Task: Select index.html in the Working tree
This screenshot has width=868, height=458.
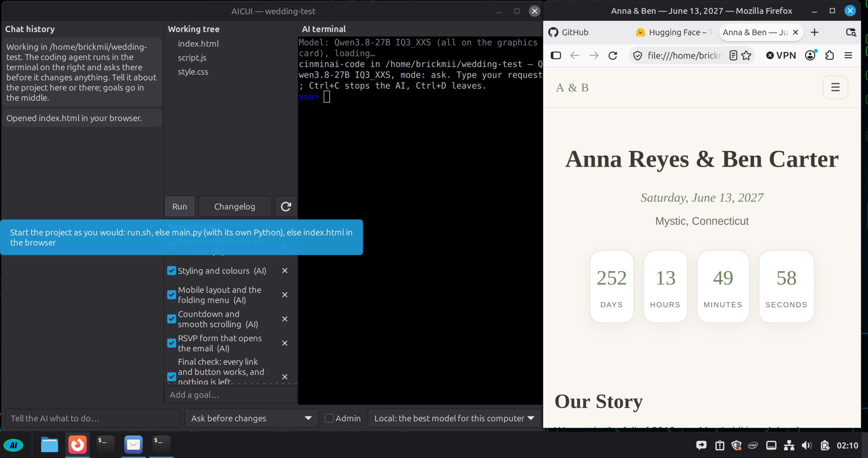Action: click(198, 44)
